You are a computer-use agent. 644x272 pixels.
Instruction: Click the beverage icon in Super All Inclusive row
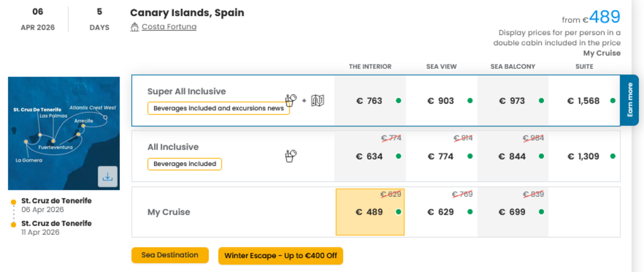[x=291, y=100]
